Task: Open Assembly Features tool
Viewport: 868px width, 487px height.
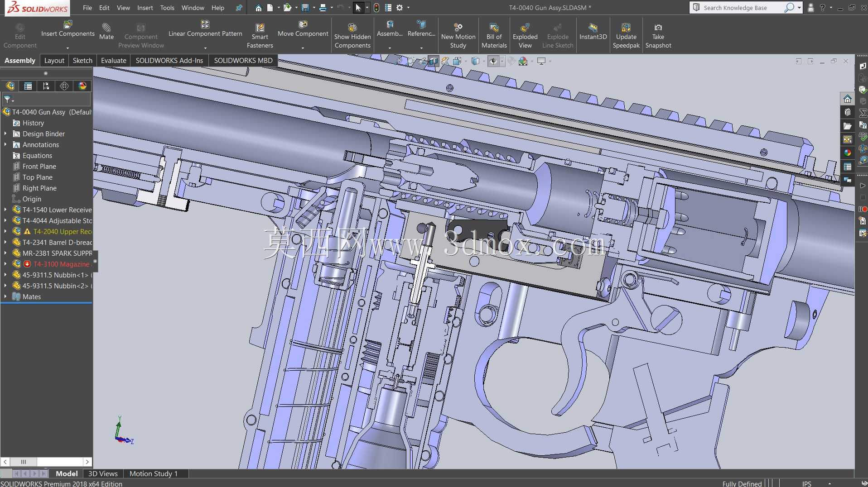Action: pyautogui.click(x=390, y=29)
